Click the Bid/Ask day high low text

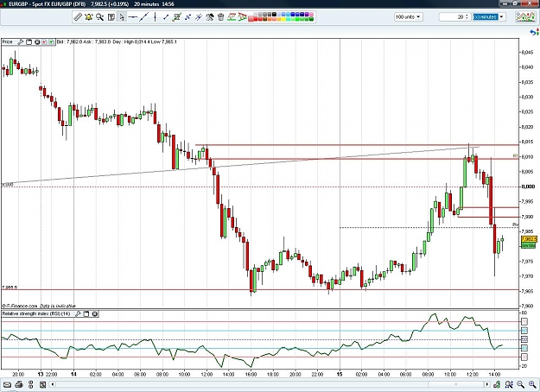pyautogui.click(x=117, y=42)
